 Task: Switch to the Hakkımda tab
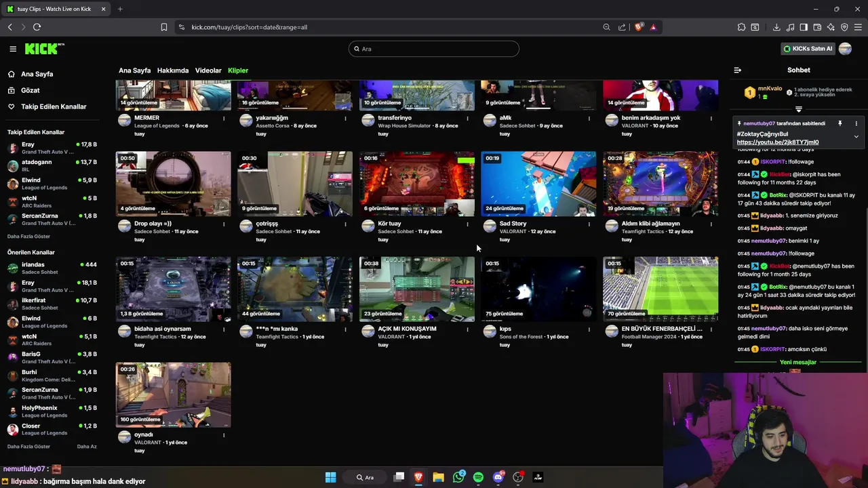click(x=173, y=70)
